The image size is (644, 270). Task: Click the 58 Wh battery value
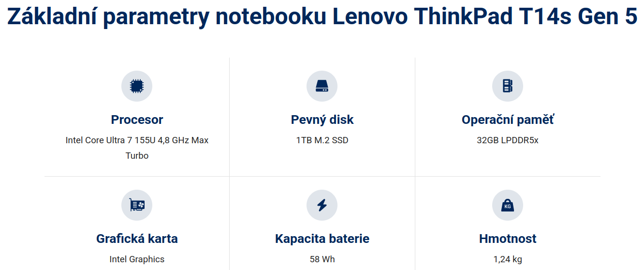pos(322,259)
